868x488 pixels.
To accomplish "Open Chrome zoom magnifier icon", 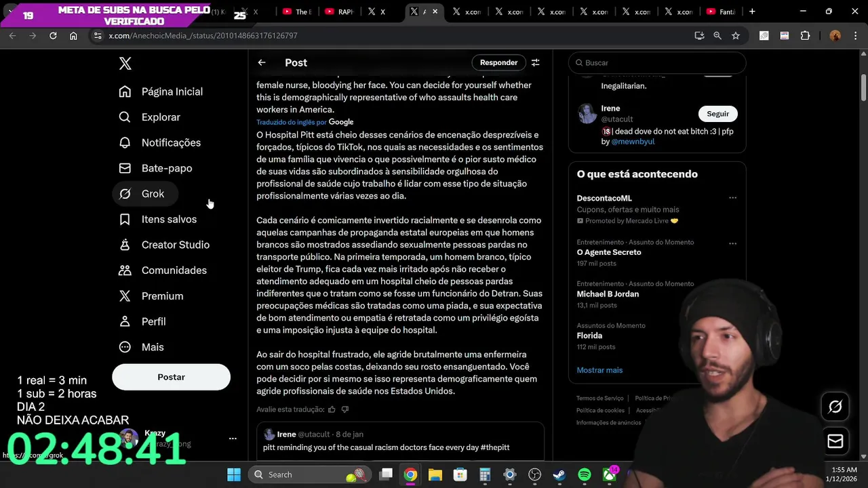I will [x=717, y=35].
